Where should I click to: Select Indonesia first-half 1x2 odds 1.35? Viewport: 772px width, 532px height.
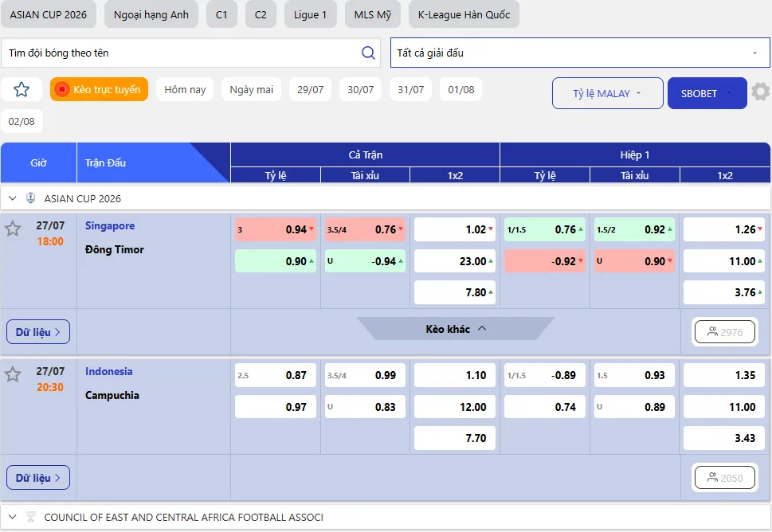724,375
